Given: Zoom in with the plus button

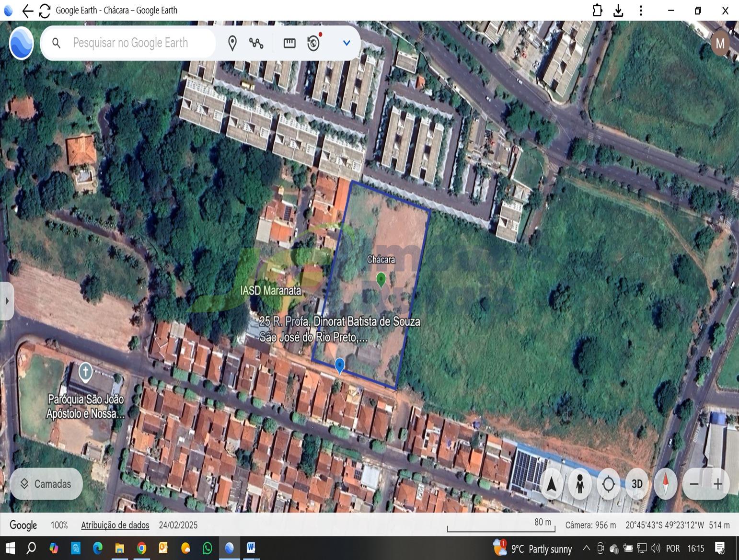Looking at the screenshot, I should 717,484.
